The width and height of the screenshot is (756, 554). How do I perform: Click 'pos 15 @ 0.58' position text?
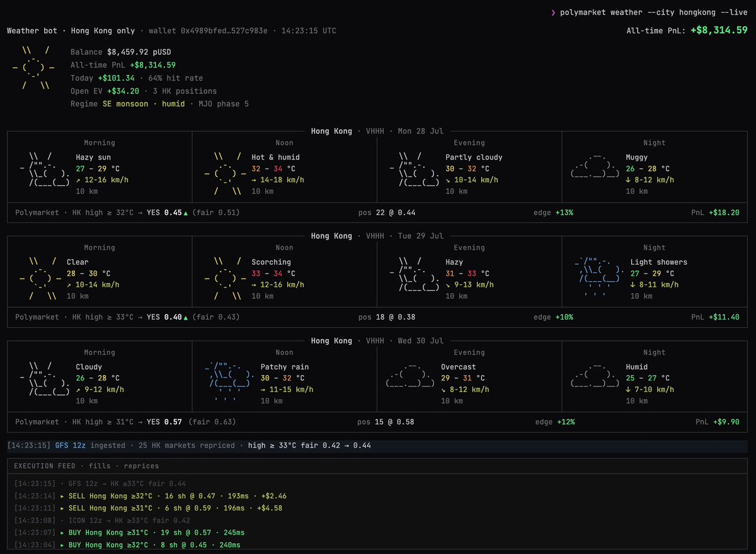point(386,422)
